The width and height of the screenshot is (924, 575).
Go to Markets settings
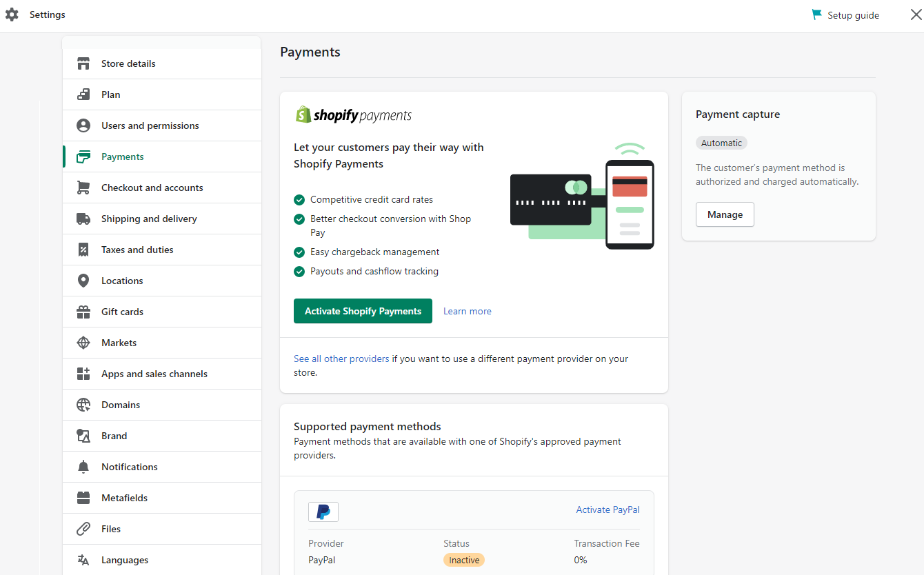point(162,343)
